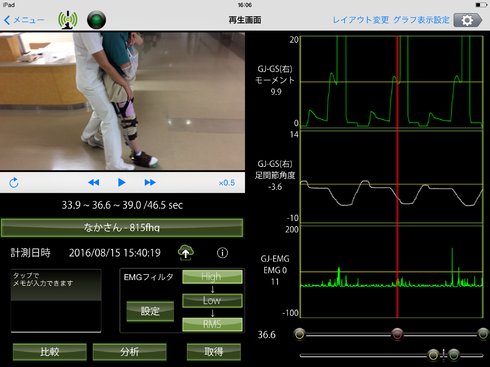Select the range end handle on timeline
The height and width of the screenshot is (367, 490).
(483, 334)
